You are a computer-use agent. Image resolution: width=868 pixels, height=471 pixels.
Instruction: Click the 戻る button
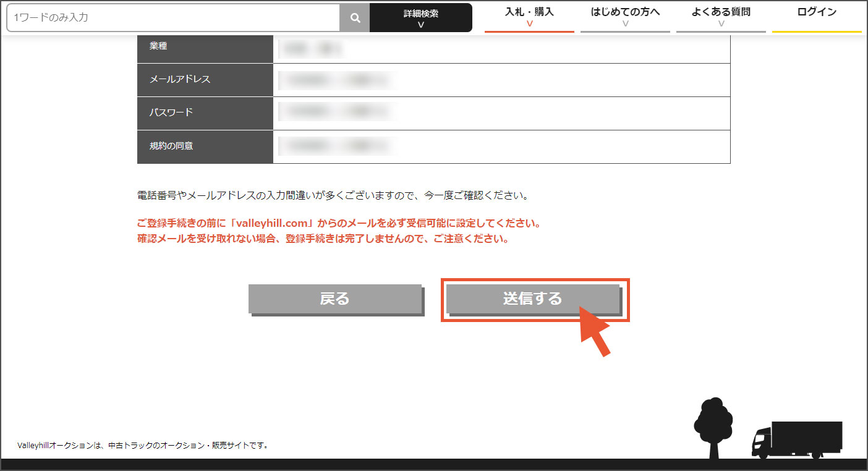point(335,299)
